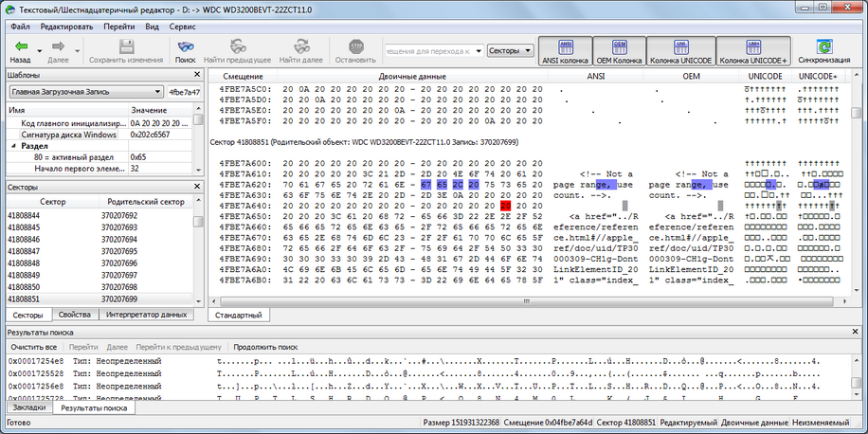
Task: Click the Найти предыдущее icon
Action: click(238, 45)
